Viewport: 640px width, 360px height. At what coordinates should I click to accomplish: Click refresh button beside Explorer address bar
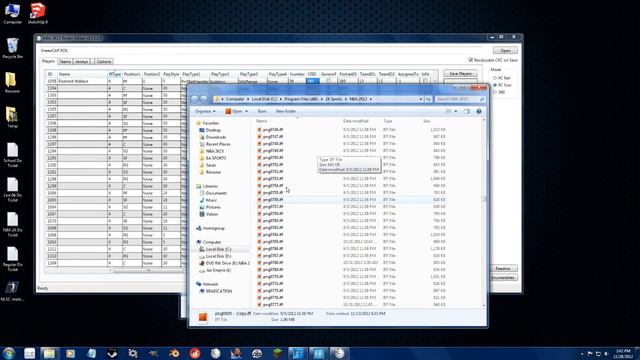tap(428, 99)
